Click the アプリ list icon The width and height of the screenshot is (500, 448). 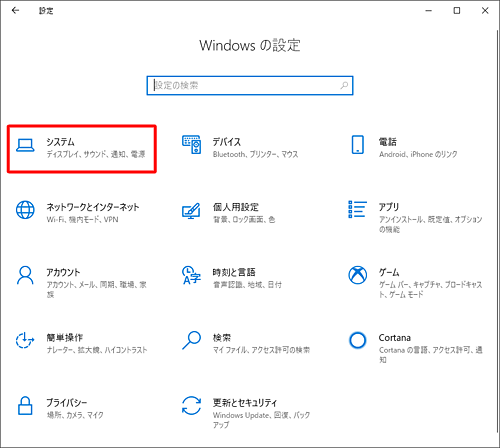357,209
